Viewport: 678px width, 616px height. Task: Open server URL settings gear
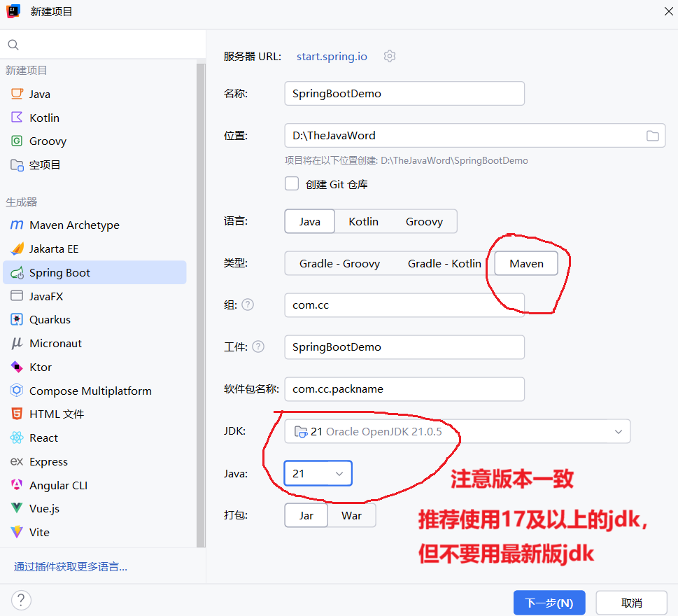pyautogui.click(x=390, y=56)
